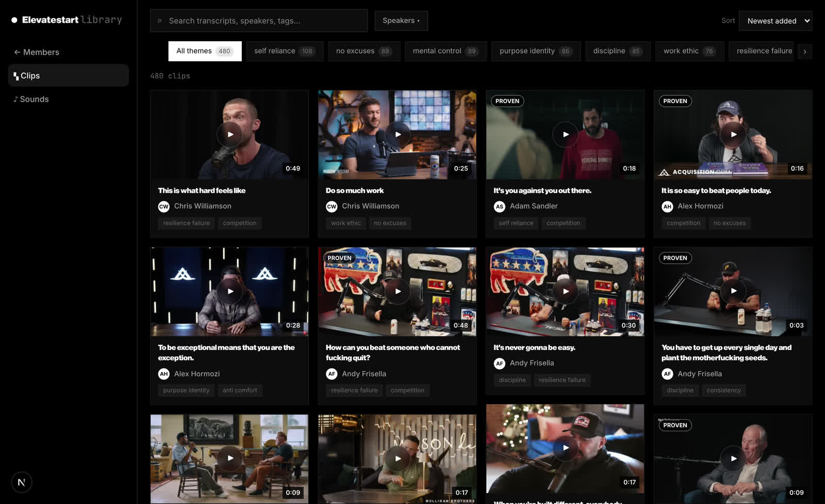The width and height of the screenshot is (825, 504).
Task: Play the Adam Sandler clip
Action: 565,135
